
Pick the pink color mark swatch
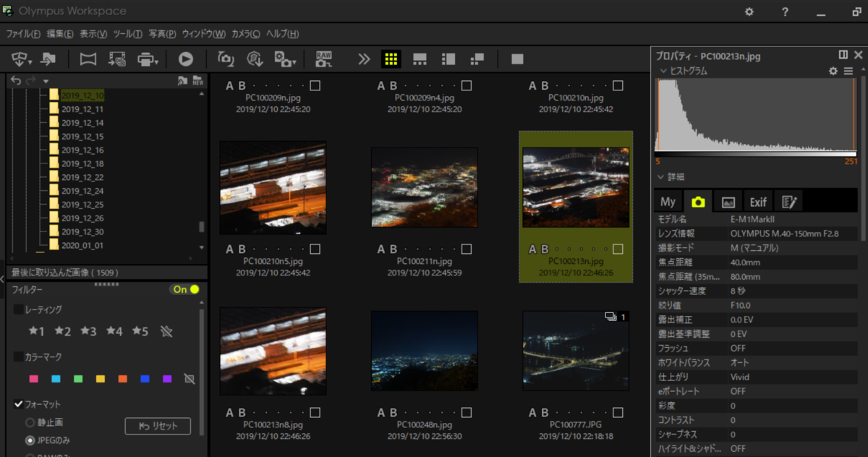[x=33, y=379]
